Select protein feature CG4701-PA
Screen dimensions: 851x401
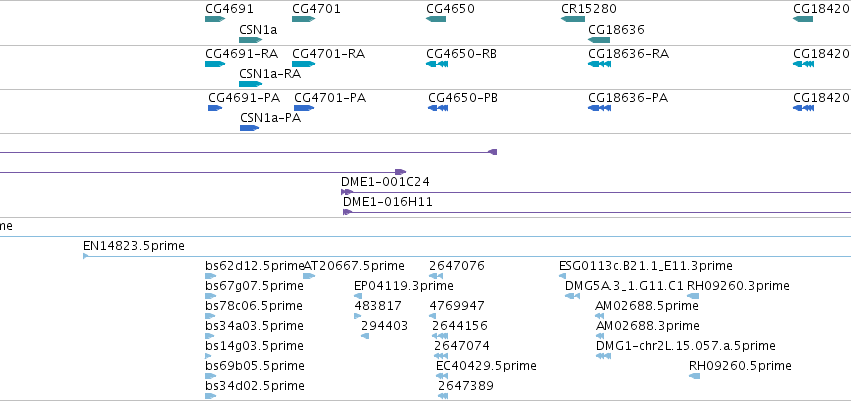click(x=304, y=108)
